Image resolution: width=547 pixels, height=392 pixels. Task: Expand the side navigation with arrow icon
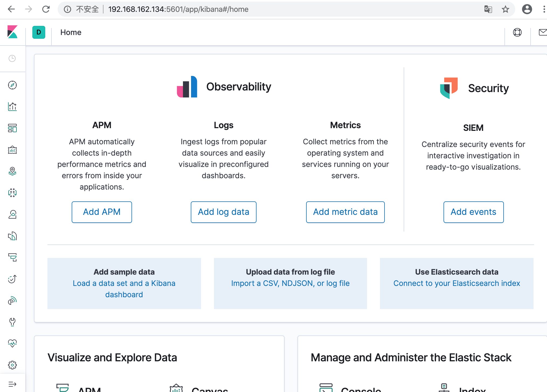point(12,384)
